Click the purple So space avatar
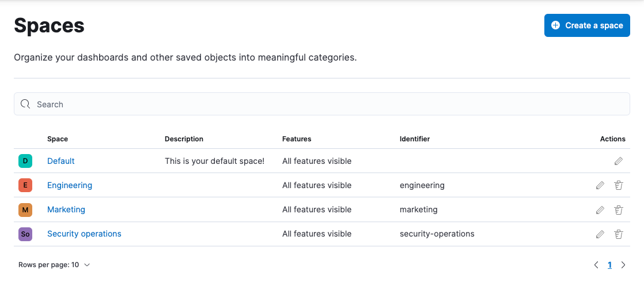Image resolution: width=644 pixels, height=281 pixels. pos(25,234)
